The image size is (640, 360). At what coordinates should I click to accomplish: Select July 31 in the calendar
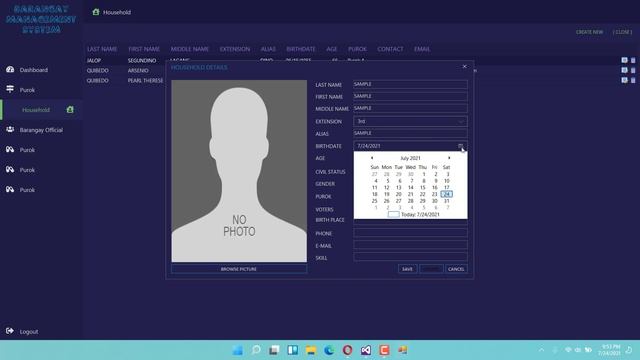447,201
